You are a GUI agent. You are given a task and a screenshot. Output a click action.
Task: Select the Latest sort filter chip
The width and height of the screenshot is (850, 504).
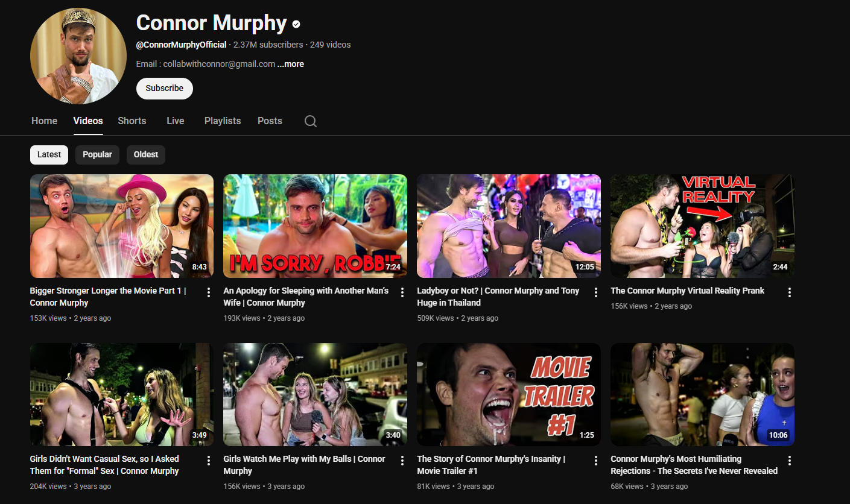(49, 155)
